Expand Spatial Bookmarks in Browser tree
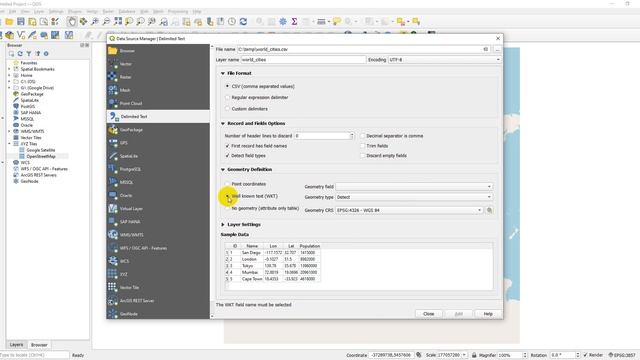 click(x=9, y=69)
